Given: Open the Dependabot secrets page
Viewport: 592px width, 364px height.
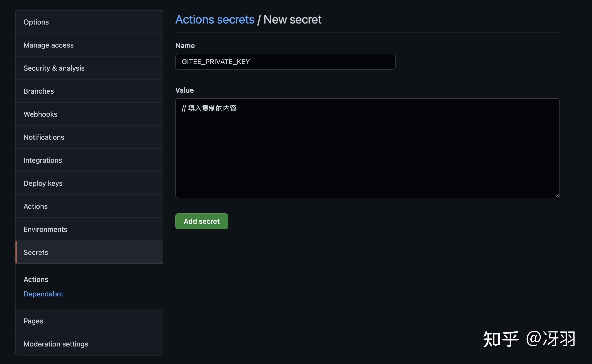Looking at the screenshot, I should 43,294.
